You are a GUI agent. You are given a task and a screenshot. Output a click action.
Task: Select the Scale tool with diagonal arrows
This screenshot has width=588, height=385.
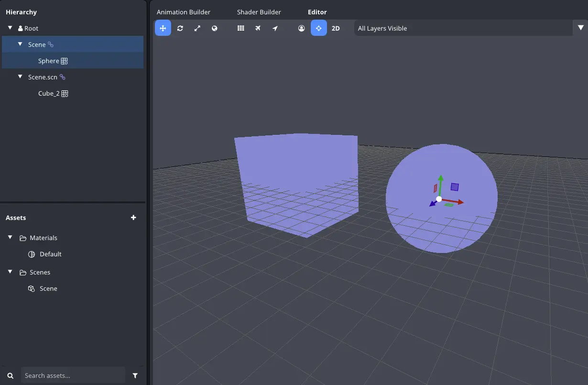click(197, 28)
